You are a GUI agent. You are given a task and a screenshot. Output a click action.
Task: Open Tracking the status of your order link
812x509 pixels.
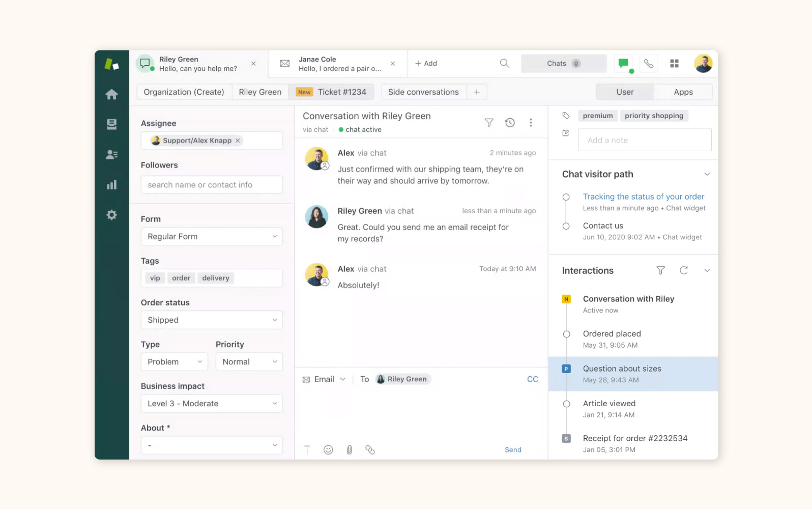coord(644,196)
